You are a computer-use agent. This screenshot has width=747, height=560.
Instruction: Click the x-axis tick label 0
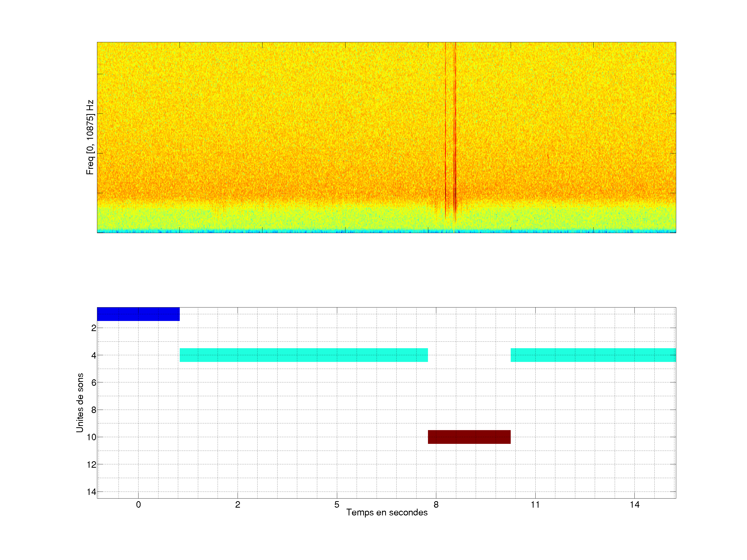point(139,505)
